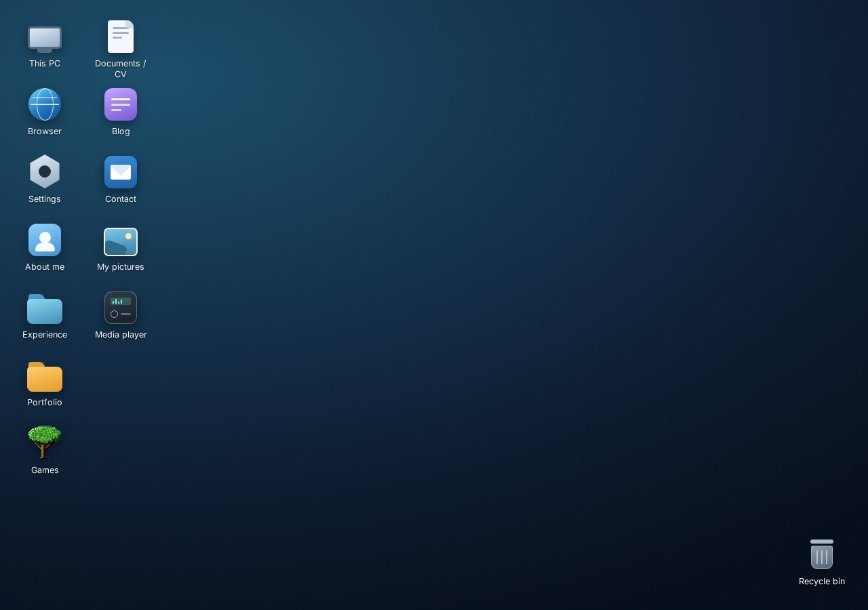Click the "This PC" label text
The width and height of the screenshot is (868, 610).
pyautogui.click(x=45, y=64)
